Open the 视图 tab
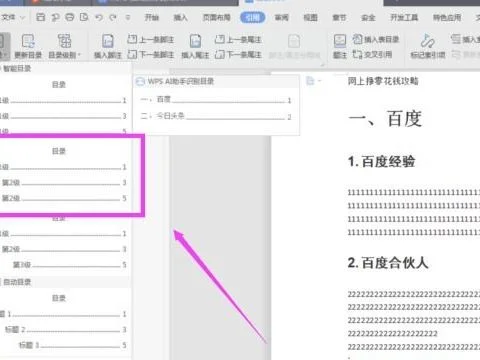 (x=310, y=17)
